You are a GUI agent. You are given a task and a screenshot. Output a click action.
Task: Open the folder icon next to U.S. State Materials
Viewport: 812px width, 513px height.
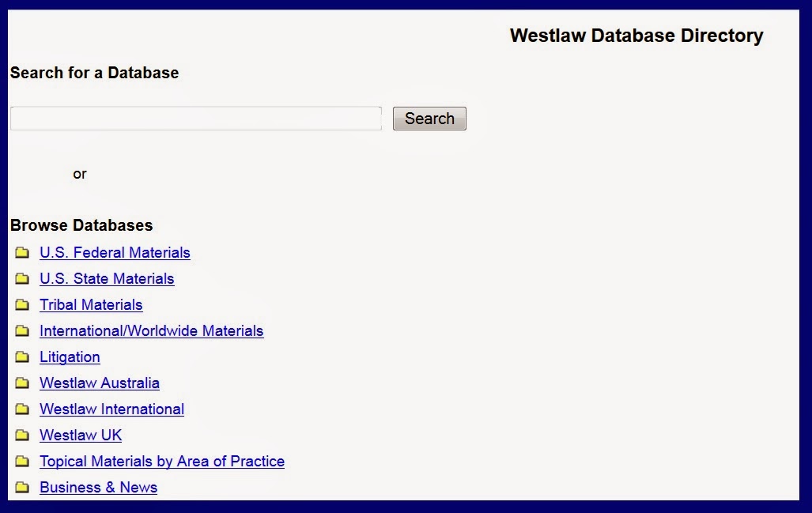pyautogui.click(x=21, y=279)
